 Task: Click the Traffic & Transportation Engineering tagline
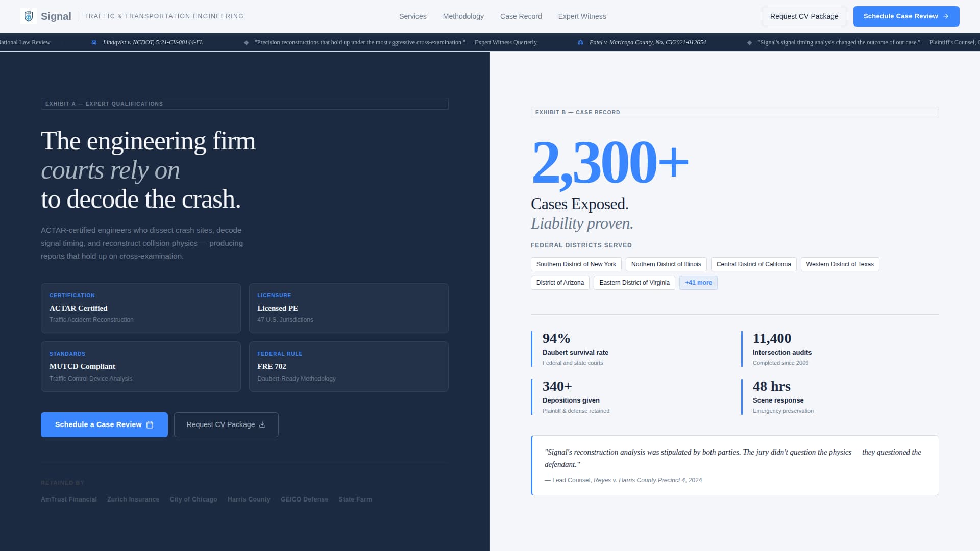(164, 16)
